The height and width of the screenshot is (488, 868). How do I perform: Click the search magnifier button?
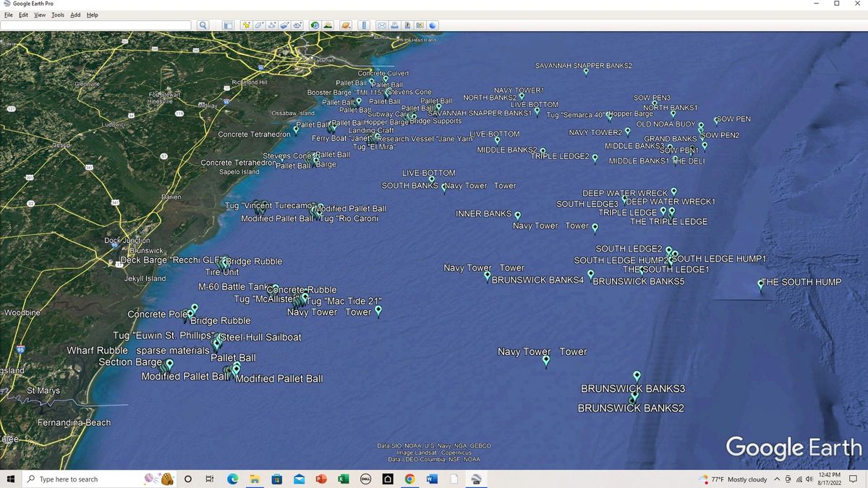[x=203, y=25]
